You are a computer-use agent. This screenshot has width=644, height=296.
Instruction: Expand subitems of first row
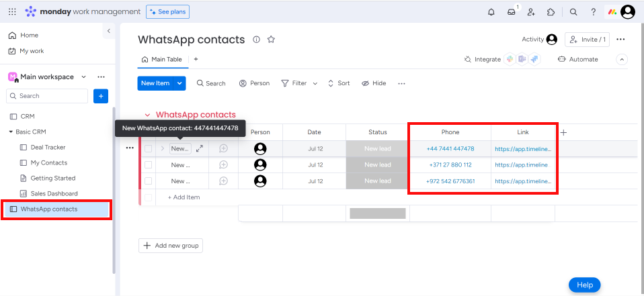(x=162, y=148)
